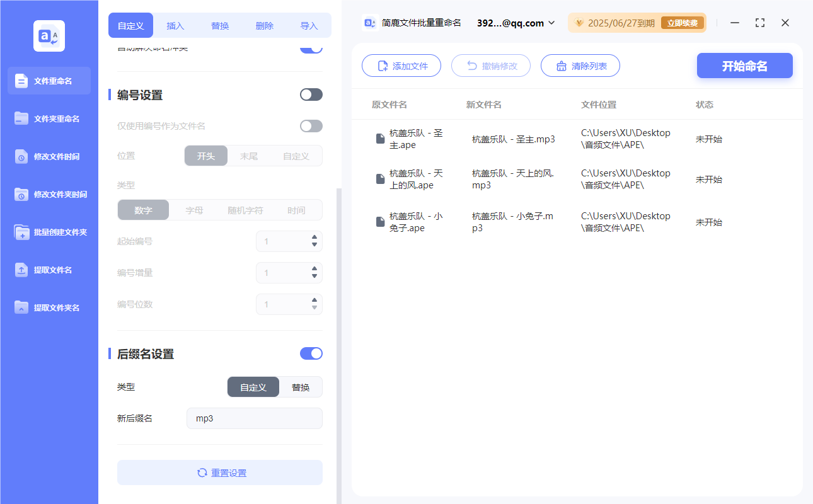The width and height of the screenshot is (813, 504).
Task: Turn off the 后缀名设置 switch
Action: point(311,353)
